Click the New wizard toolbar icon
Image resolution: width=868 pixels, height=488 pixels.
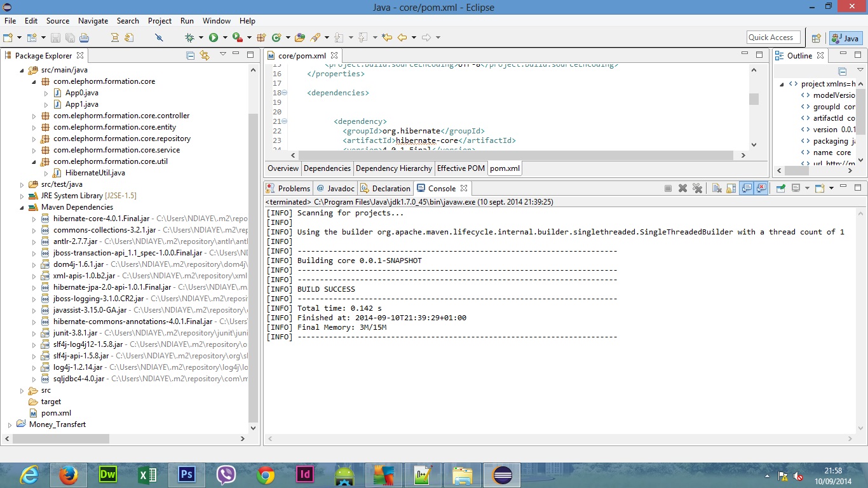point(7,37)
